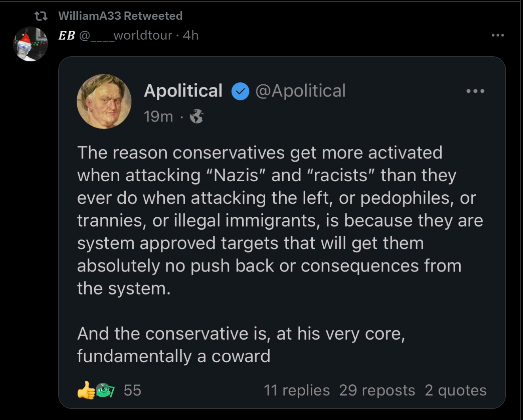The width and height of the screenshot is (523, 420).
Task: Click the green frog reaction emoji
Action: pyautogui.click(x=105, y=390)
